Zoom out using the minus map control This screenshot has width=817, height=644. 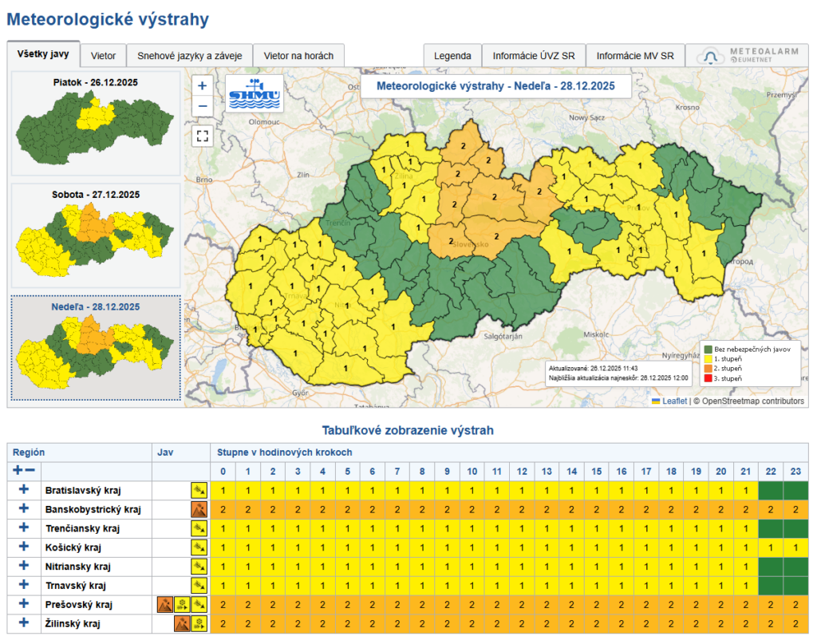coord(202,105)
